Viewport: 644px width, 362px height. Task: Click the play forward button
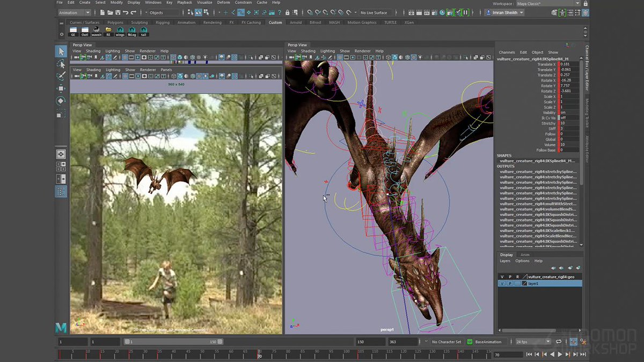coord(560,354)
